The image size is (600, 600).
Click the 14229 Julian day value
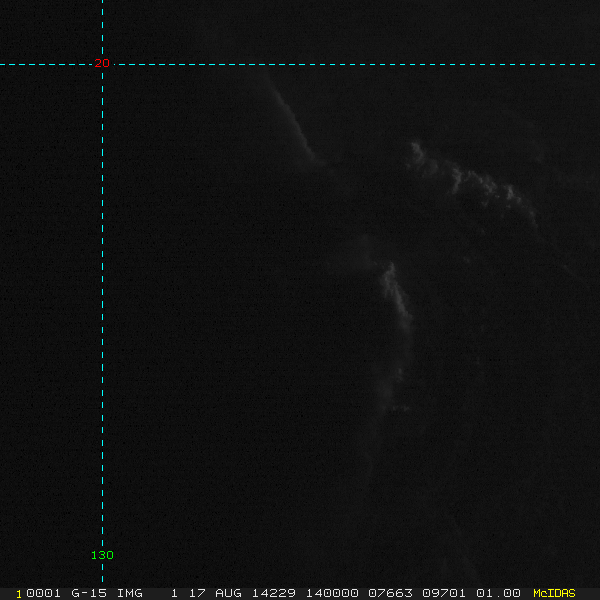point(260,593)
